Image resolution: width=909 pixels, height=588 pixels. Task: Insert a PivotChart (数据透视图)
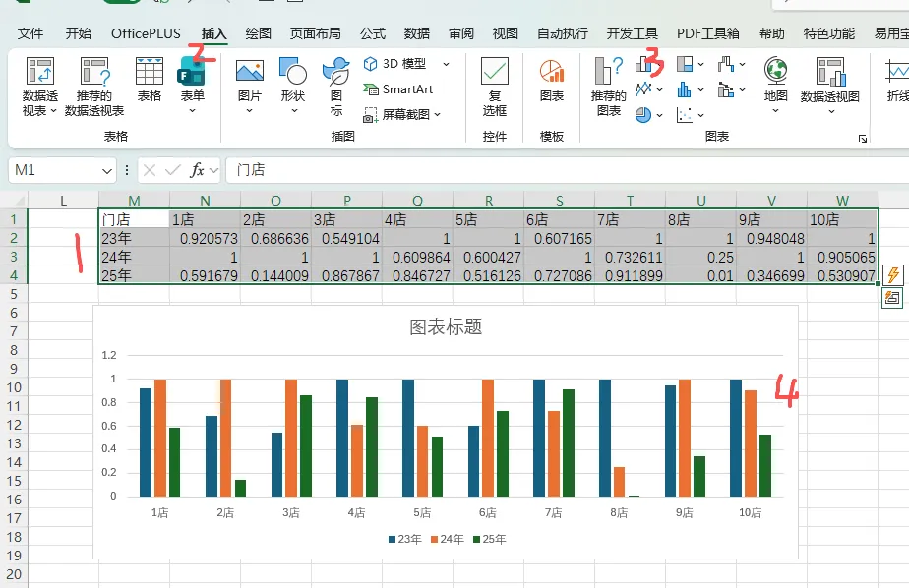(830, 85)
